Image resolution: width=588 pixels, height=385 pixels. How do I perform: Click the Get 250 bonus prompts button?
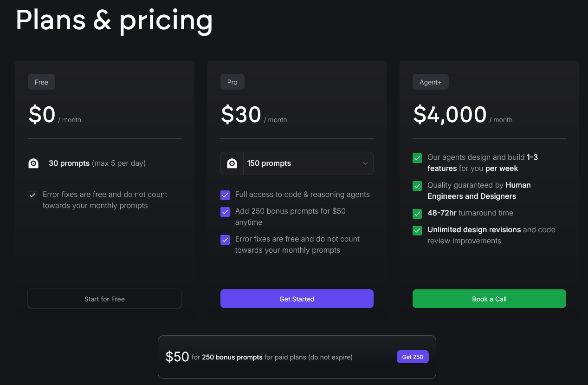pyautogui.click(x=413, y=357)
